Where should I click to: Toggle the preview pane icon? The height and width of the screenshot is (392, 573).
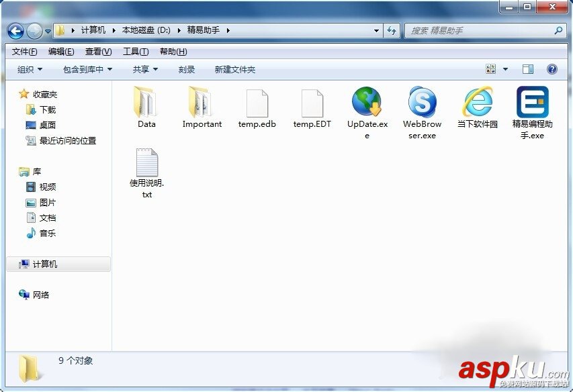pyautogui.click(x=528, y=69)
